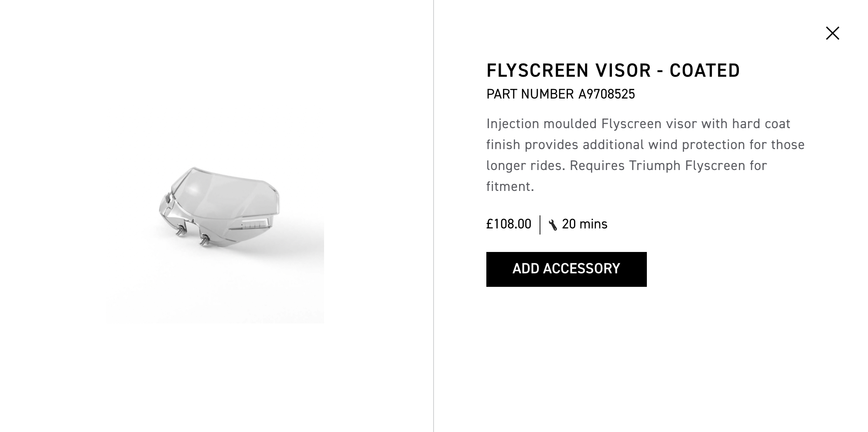The width and height of the screenshot is (868, 432).
Task: Click the word FLYSCREEN in the heading
Action: tap(537, 71)
